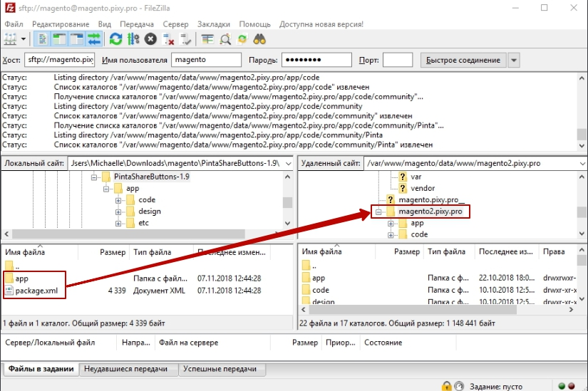Cancel the current operation
This screenshot has height=391, width=588.
(150, 39)
